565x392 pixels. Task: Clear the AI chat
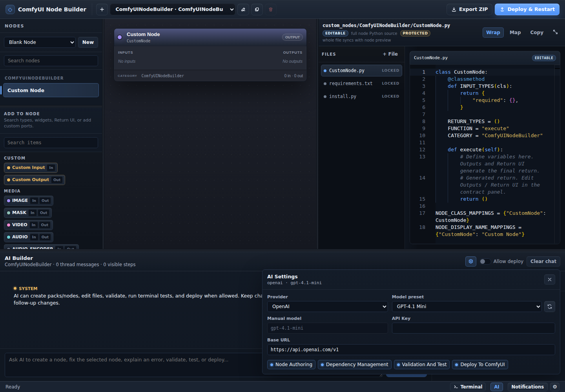[543, 261]
